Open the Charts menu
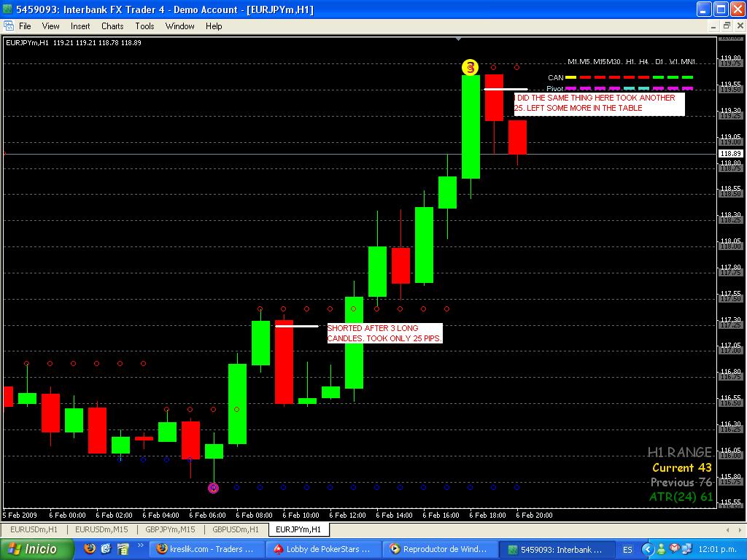The width and height of the screenshot is (747, 560). [x=112, y=26]
